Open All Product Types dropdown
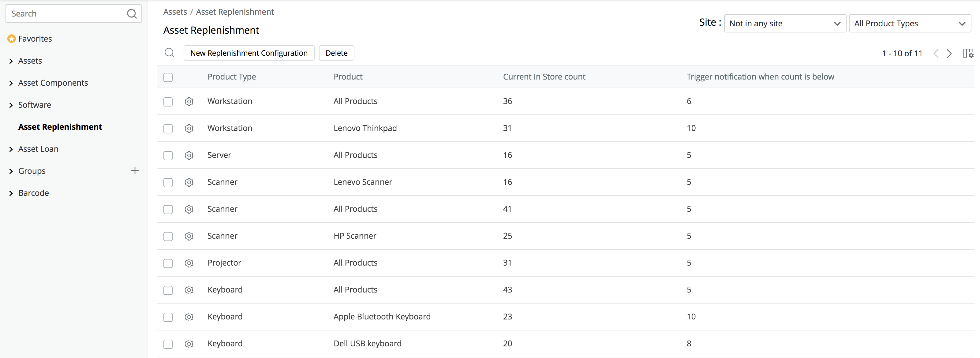This screenshot has width=980, height=358. click(x=909, y=24)
